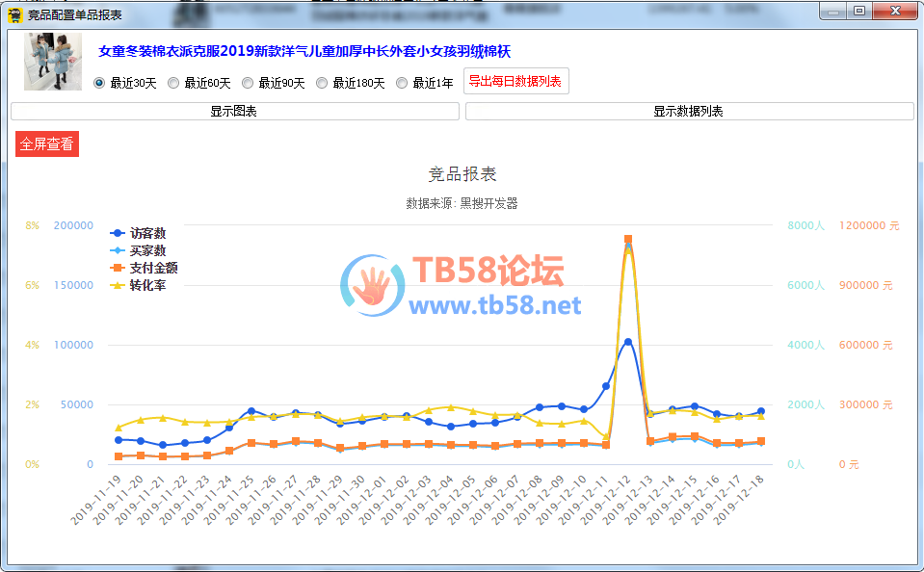Switch range to 最近1年

(x=402, y=83)
